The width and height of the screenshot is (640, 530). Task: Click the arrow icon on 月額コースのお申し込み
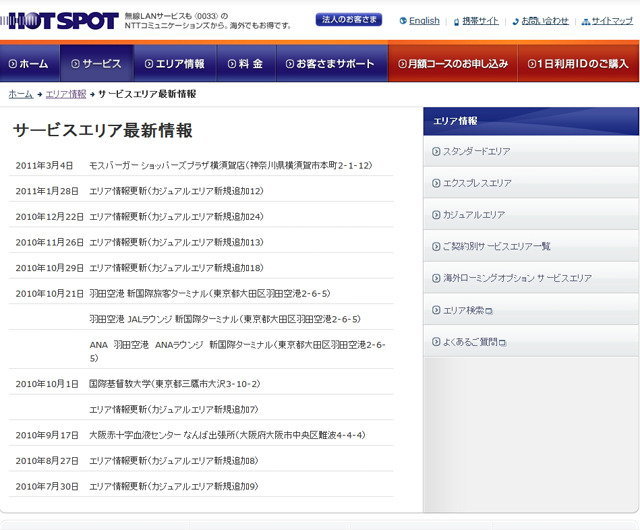coord(402,64)
